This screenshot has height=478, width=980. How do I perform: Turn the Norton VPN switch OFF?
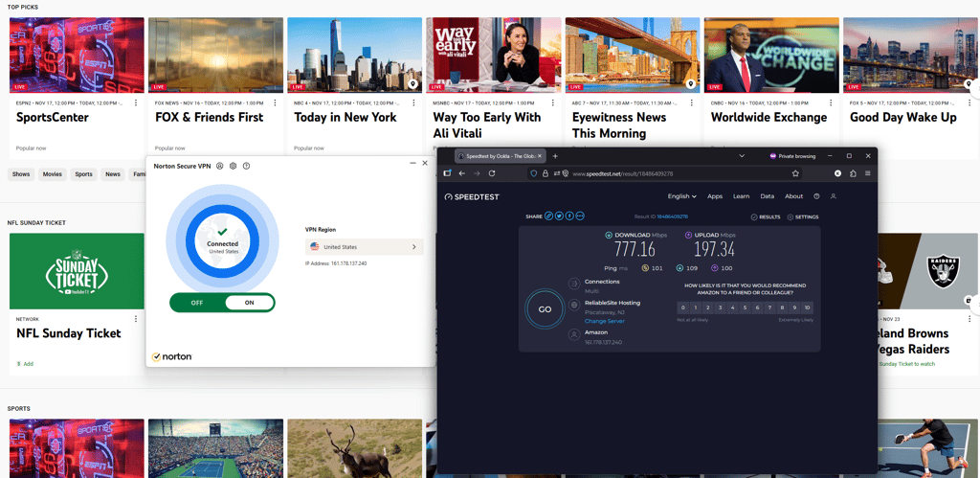pyautogui.click(x=197, y=303)
